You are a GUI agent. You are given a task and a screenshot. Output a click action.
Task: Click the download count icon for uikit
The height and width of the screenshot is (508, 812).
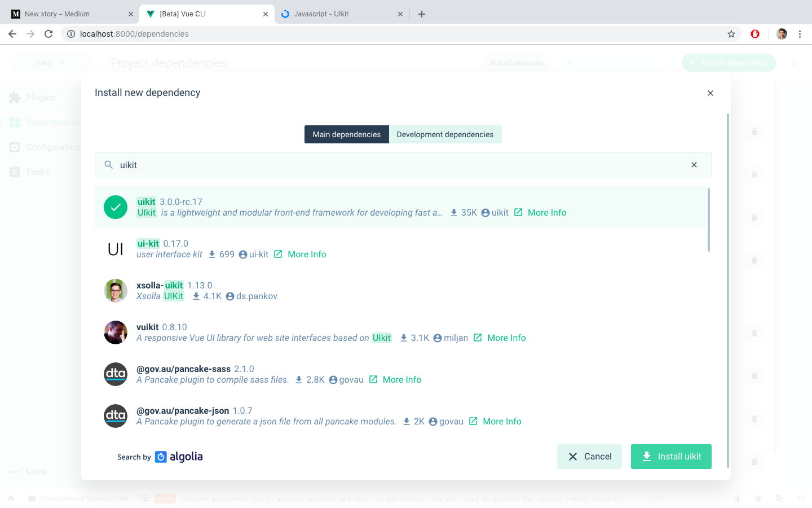pyautogui.click(x=454, y=213)
